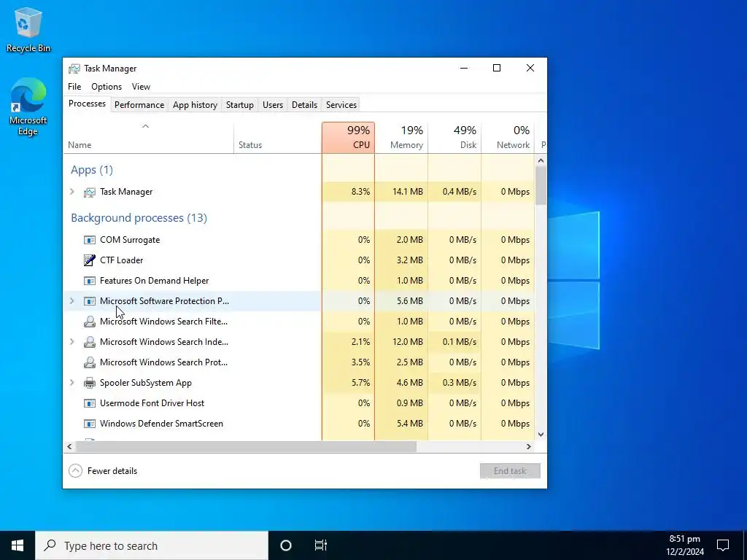The height and width of the screenshot is (560, 747).
Task: Click the Type here to search box
Action: tap(152, 545)
